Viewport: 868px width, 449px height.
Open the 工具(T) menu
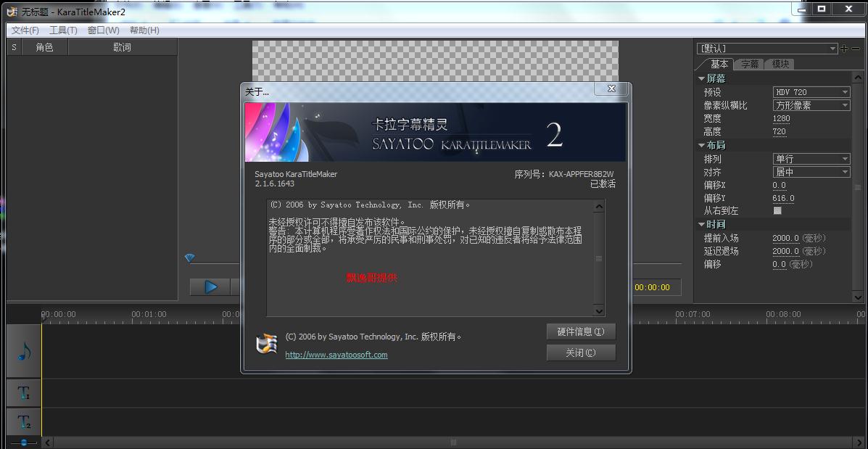pos(63,30)
